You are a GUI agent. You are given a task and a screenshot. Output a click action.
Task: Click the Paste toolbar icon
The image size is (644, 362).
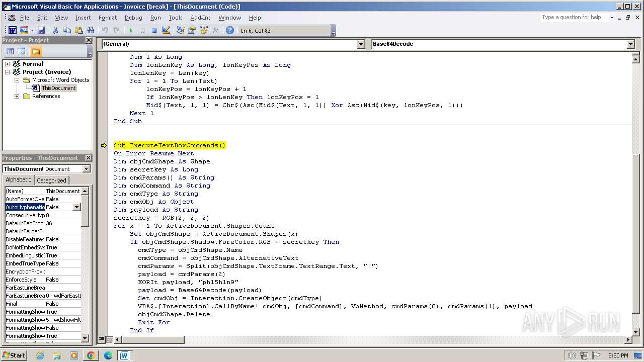(x=78, y=31)
